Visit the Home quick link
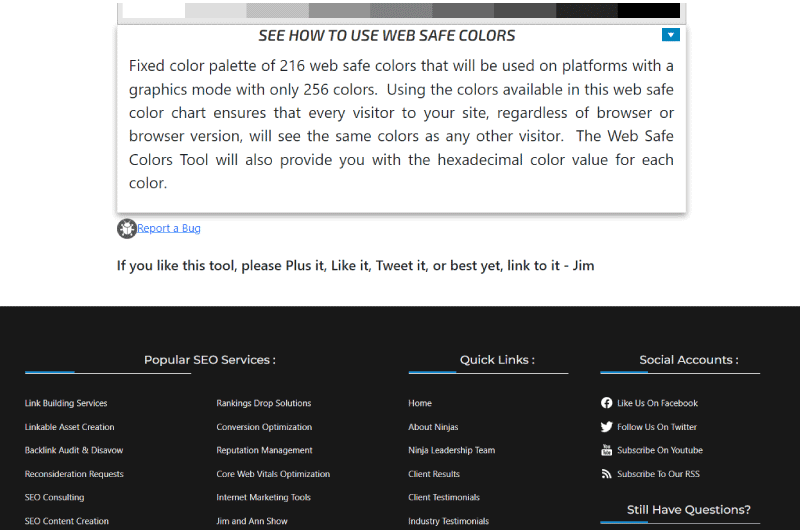 coord(420,403)
